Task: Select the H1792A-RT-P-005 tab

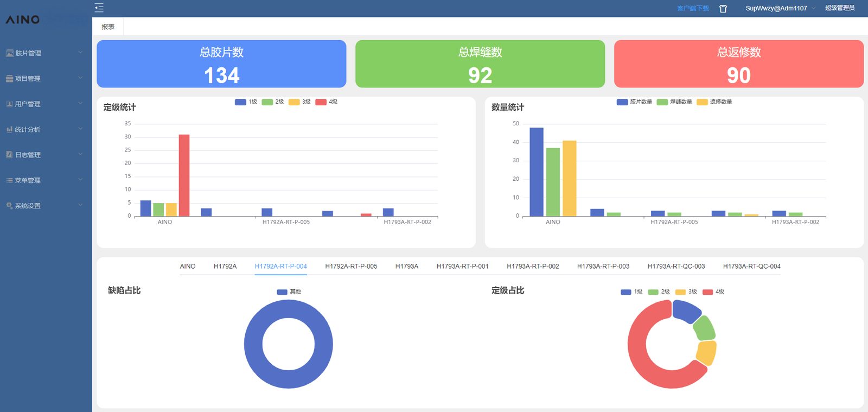Action: (x=351, y=267)
